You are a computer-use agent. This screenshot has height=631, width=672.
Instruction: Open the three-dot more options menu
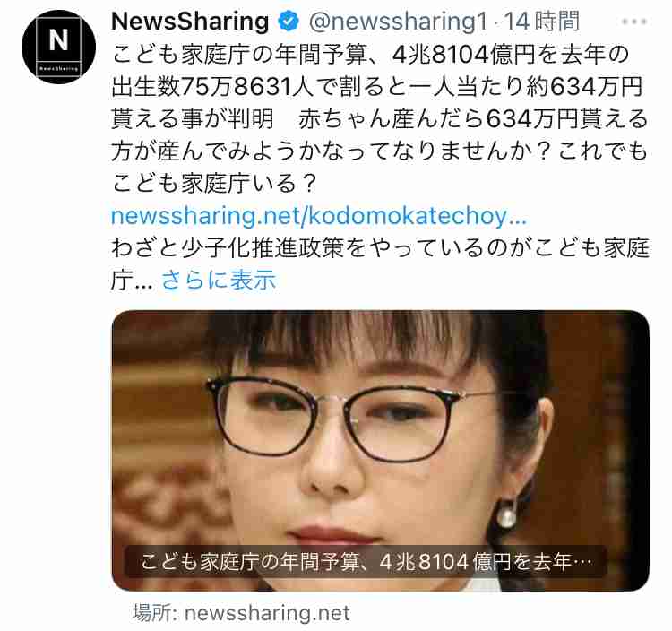tap(634, 22)
